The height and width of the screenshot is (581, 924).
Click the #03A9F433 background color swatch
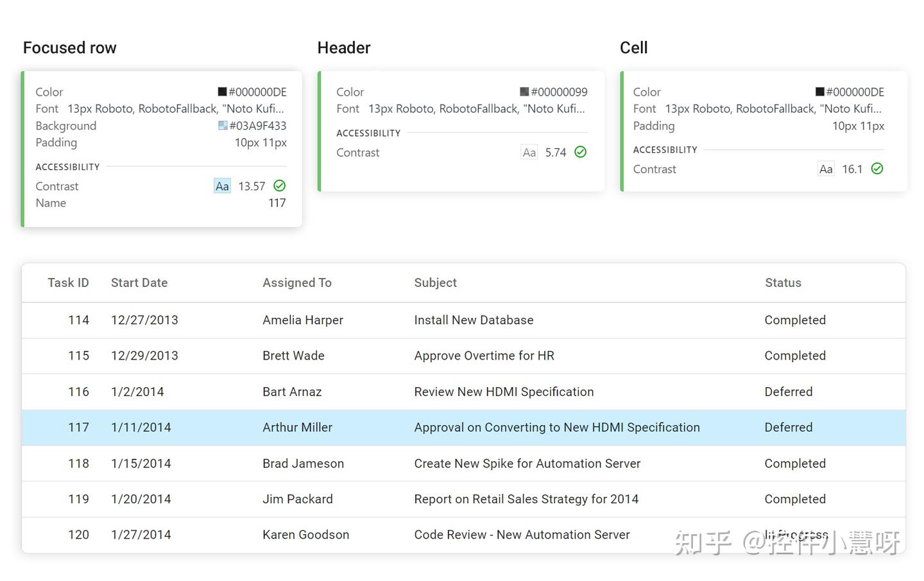(223, 126)
